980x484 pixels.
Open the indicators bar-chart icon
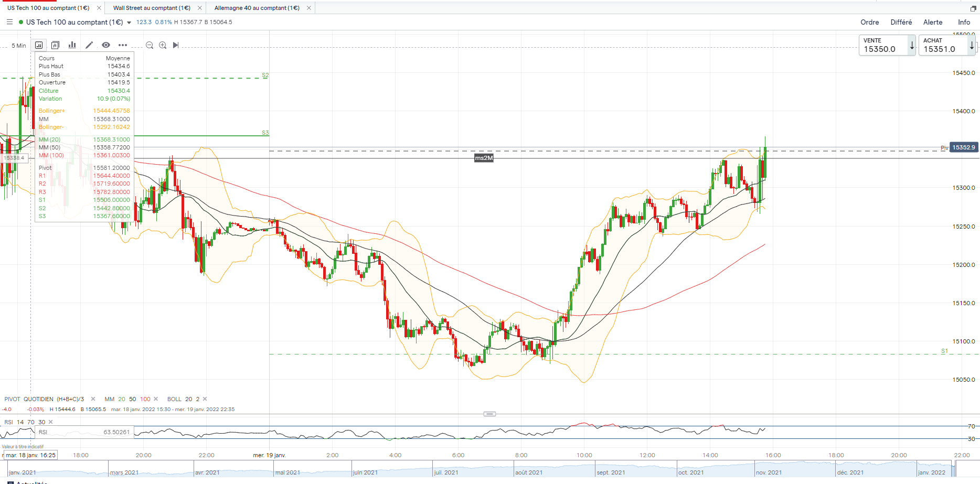(72, 45)
